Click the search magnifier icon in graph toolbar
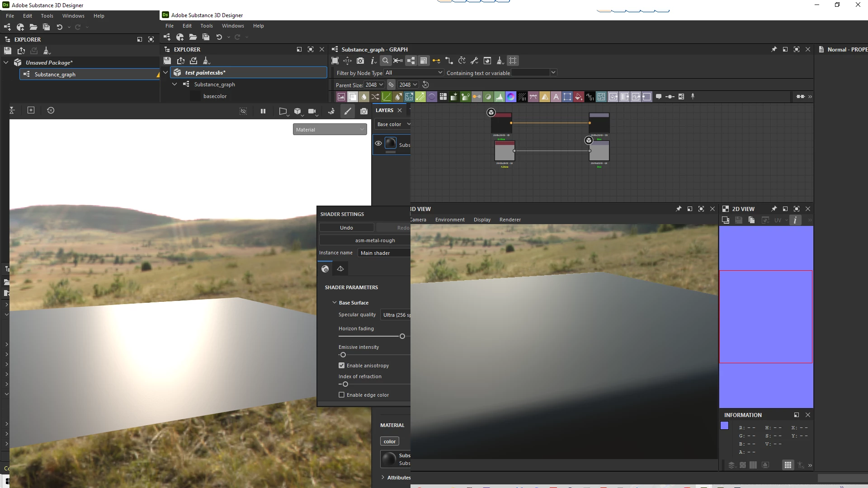Image resolution: width=868 pixels, height=488 pixels. (x=385, y=61)
